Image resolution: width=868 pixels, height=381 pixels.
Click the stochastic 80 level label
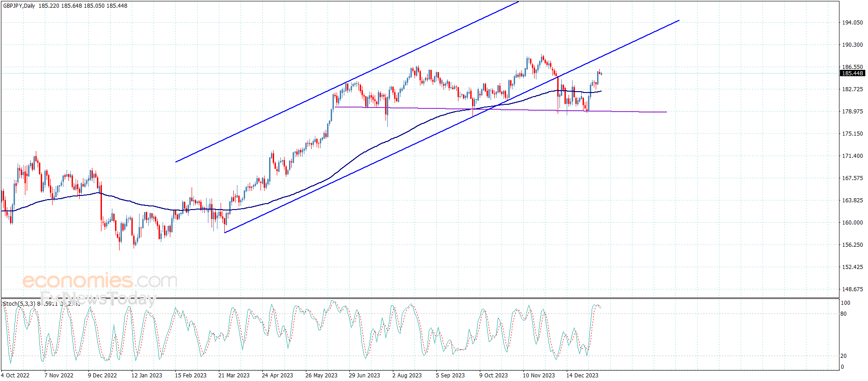point(844,314)
